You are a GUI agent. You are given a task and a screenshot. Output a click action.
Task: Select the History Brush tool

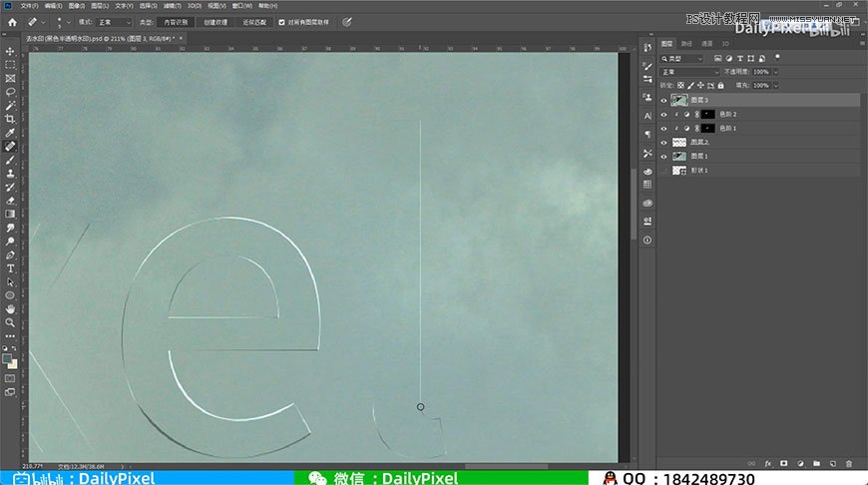(x=10, y=188)
